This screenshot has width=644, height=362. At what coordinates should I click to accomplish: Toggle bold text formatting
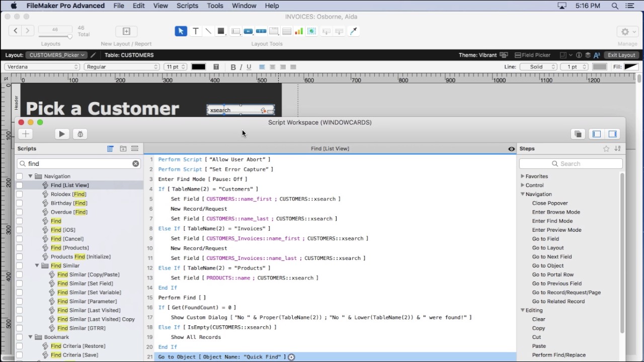(x=233, y=67)
